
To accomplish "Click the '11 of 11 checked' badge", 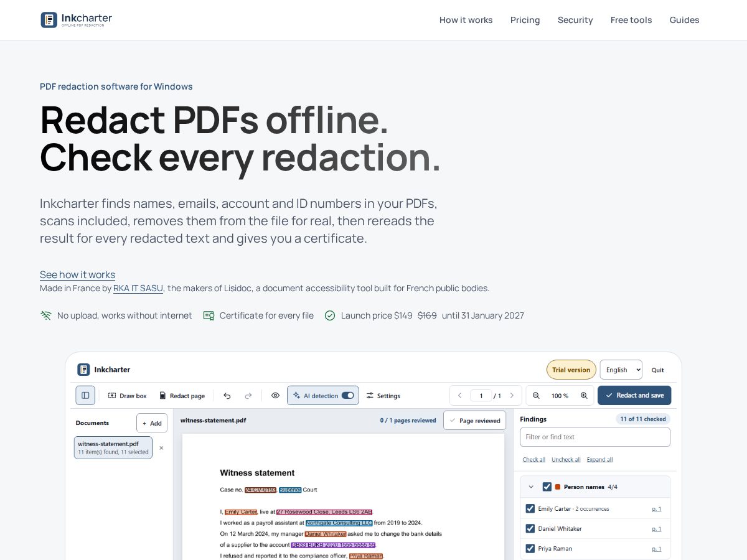I will [x=643, y=419].
